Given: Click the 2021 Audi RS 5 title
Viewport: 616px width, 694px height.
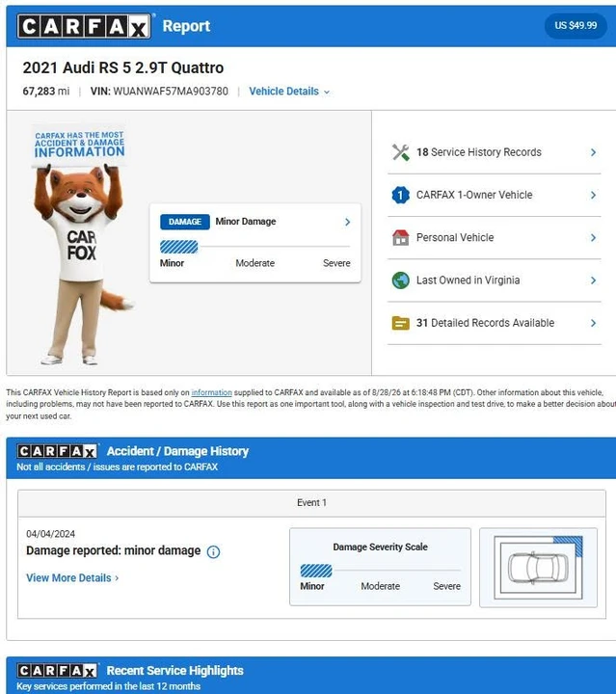Looking at the screenshot, I should [x=123, y=67].
